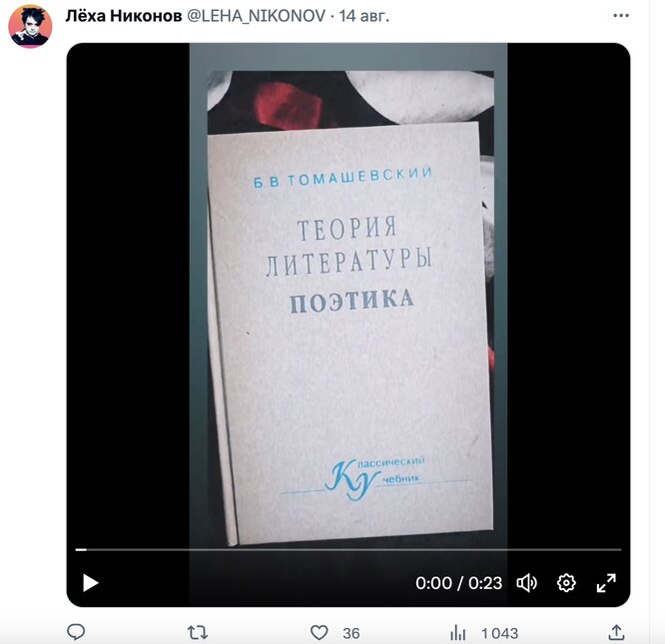View analytics via the bar chart icon
Image resolution: width=665 pixels, height=644 pixels.
(457, 633)
